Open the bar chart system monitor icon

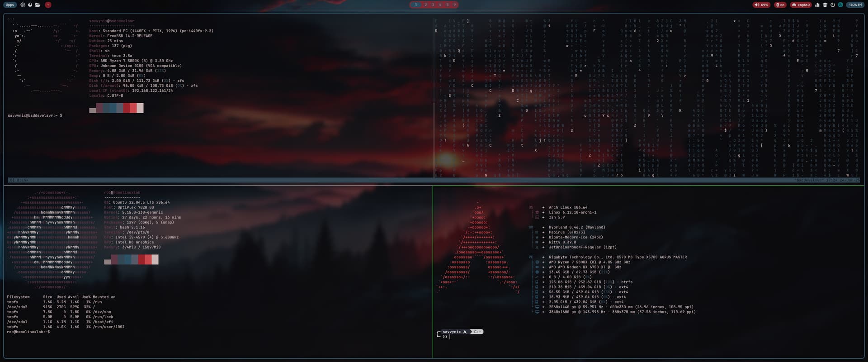[817, 5]
